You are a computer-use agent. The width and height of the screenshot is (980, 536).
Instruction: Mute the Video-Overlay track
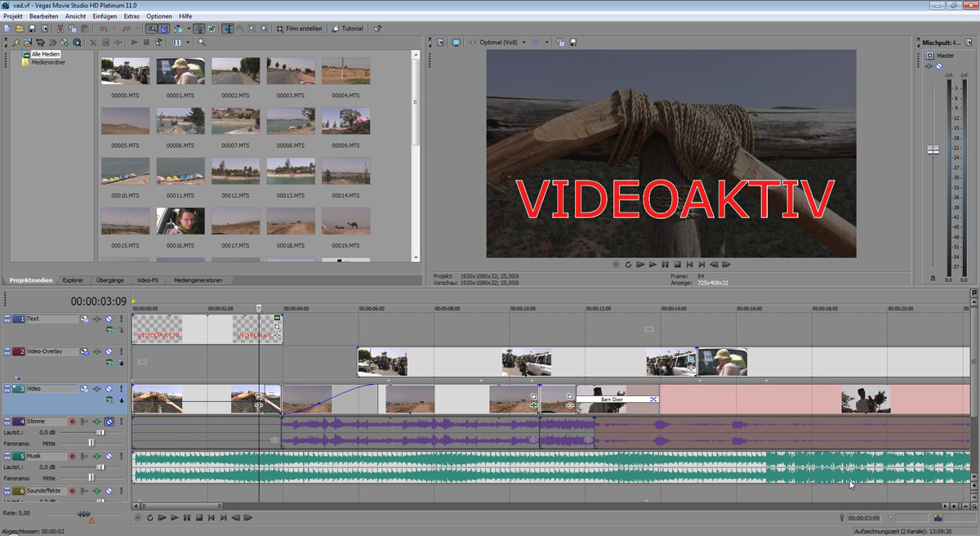tap(109, 351)
